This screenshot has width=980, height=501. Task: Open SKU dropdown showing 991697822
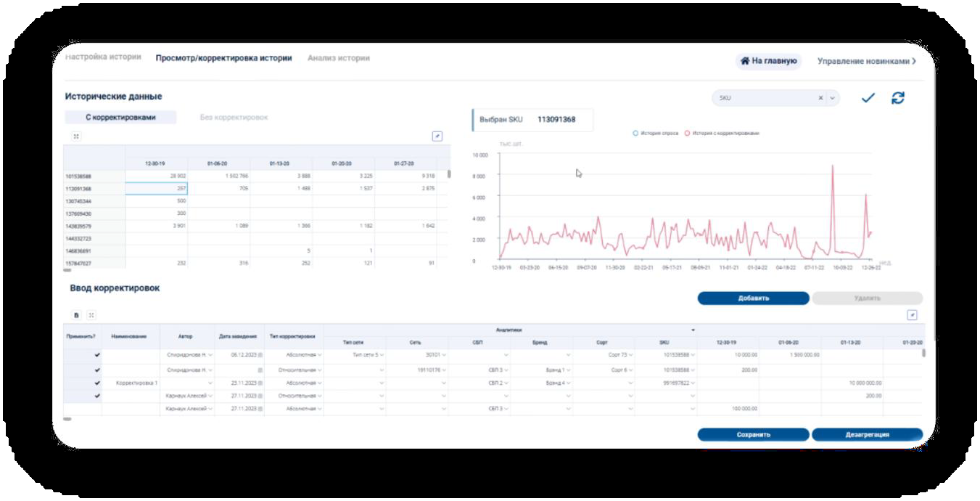693,383
